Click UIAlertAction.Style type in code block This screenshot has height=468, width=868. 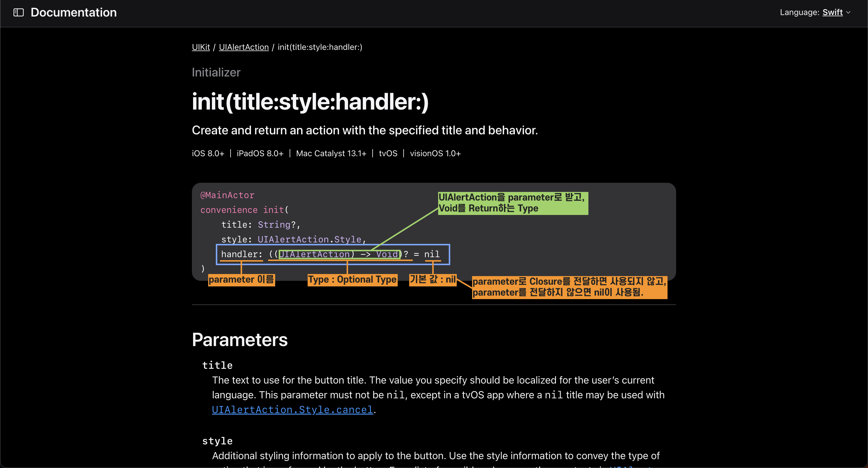point(309,239)
